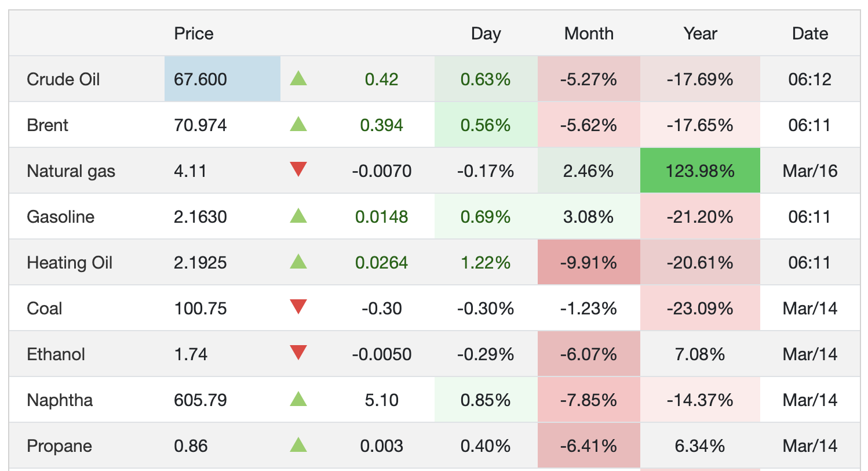Click Gasoline yearly change -21.20%
This screenshot has width=868, height=471.
700,217
